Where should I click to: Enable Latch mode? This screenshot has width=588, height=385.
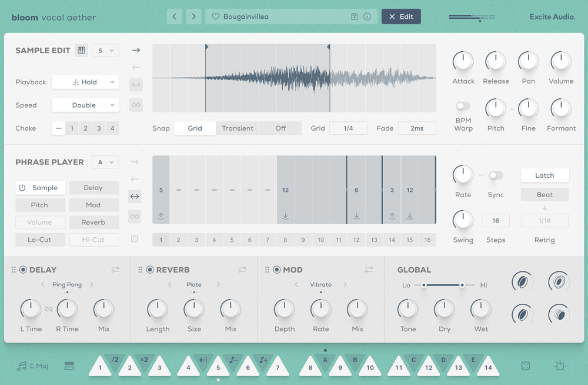click(544, 175)
